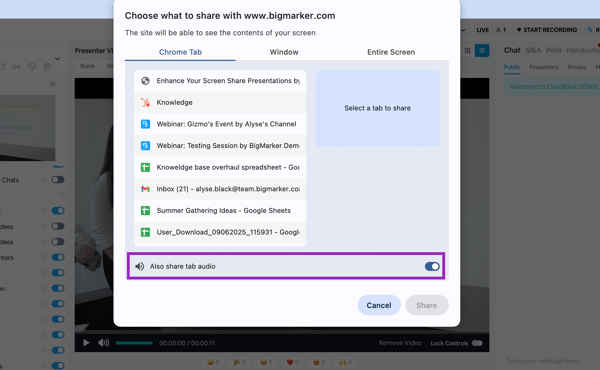The height and width of the screenshot is (370, 600).
Task: Pick 'Webinar: Testing Session by BigMarker' tab
Action: tap(220, 145)
